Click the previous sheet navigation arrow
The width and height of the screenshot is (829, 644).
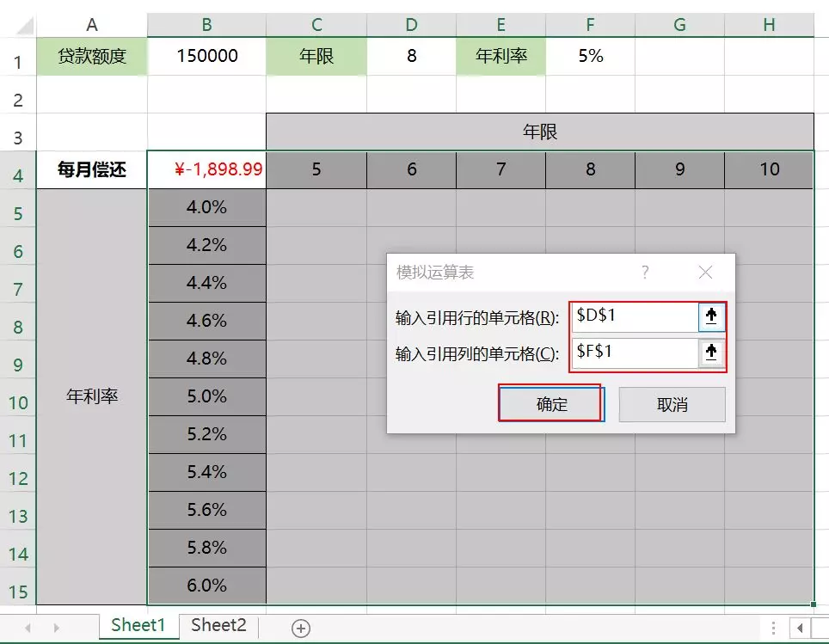coord(28,629)
